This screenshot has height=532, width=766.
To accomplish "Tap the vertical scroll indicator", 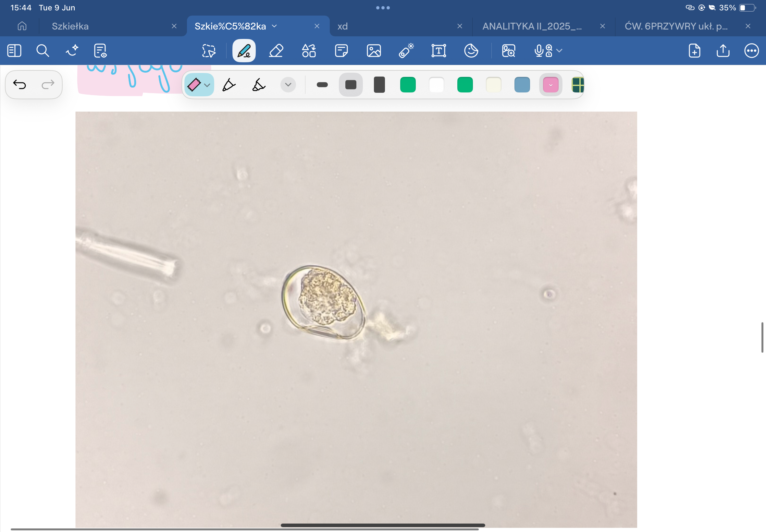I will (x=762, y=337).
